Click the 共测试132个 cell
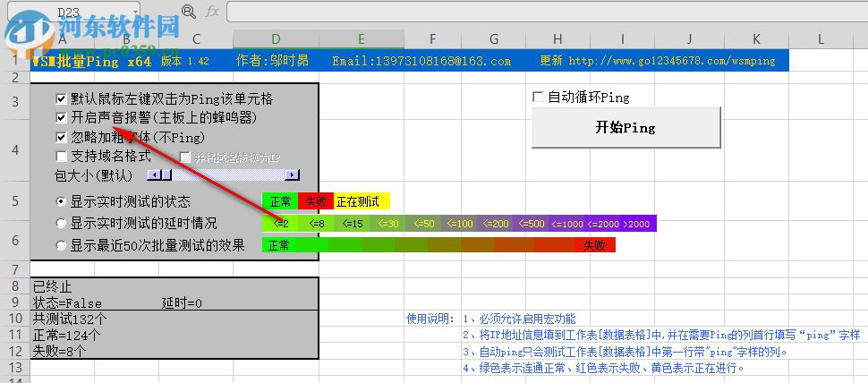The height and width of the screenshot is (383, 868). click(x=70, y=319)
